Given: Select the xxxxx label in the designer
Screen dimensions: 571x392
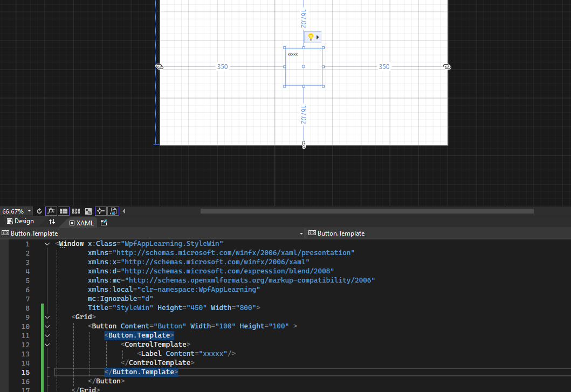Looking at the screenshot, I should 293,54.
